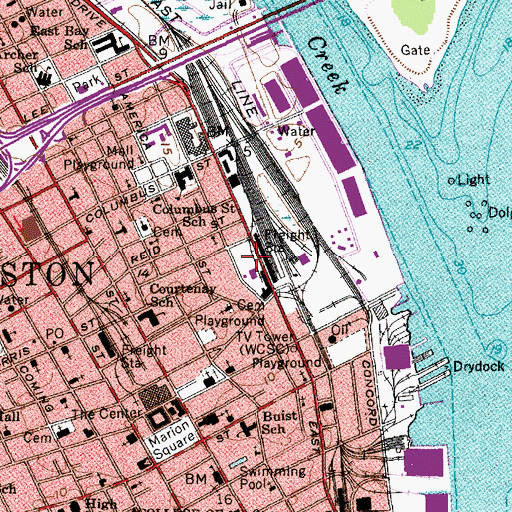Click the "Mall Playground" label
Image resolution: width=512 pixels, height=512 pixels.
pyautogui.click(x=99, y=157)
